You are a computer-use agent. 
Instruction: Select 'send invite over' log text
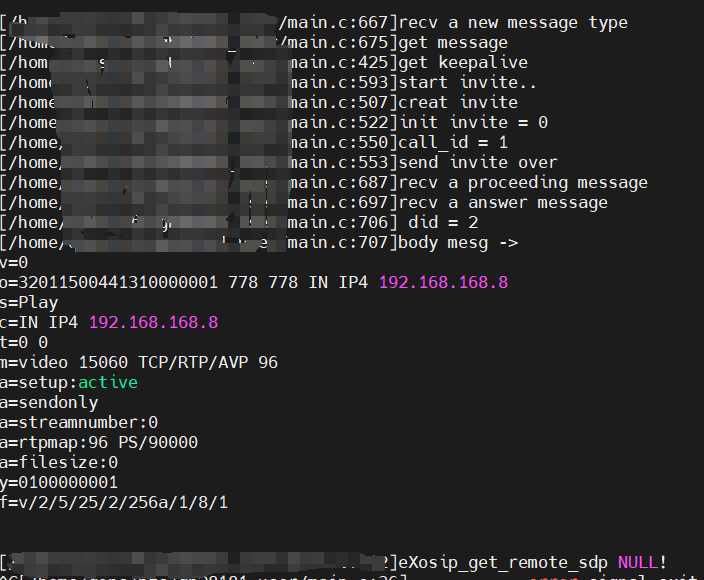click(478, 163)
